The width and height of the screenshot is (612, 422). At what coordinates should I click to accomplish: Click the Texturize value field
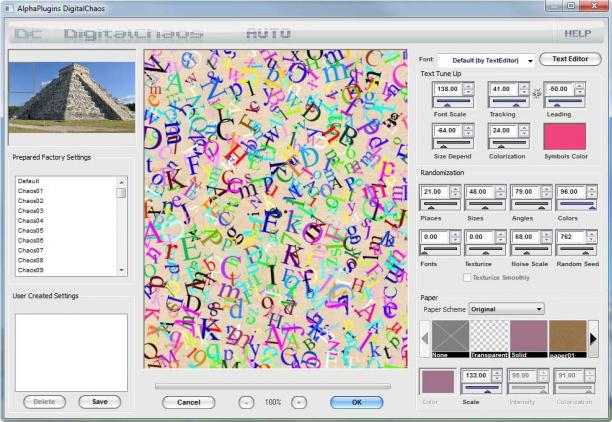[x=480, y=237]
